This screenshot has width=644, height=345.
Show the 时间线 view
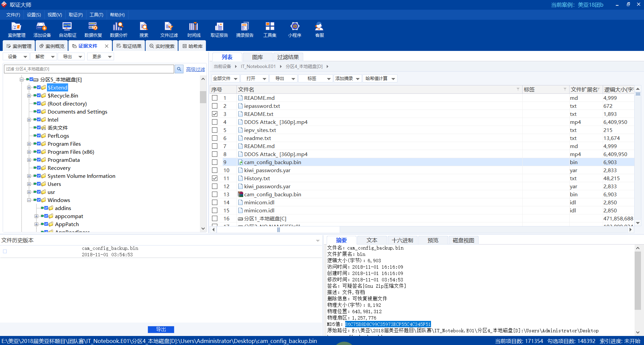coord(194,30)
